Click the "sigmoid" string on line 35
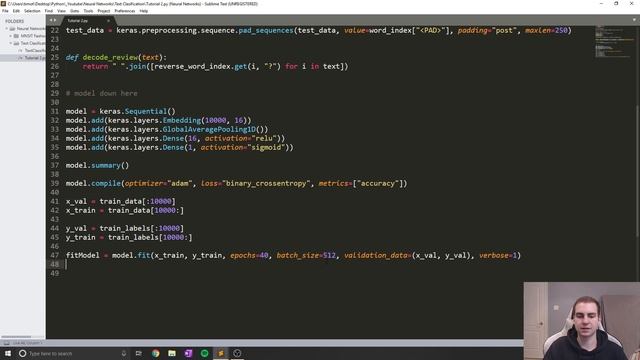The image size is (640, 360). click(x=266, y=147)
